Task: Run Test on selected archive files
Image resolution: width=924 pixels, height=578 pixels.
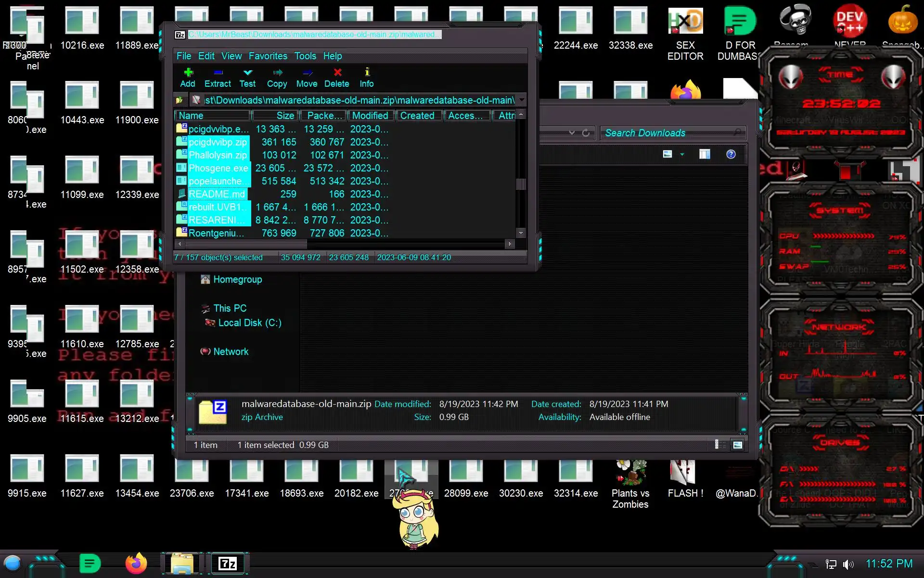Action: [x=247, y=77]
